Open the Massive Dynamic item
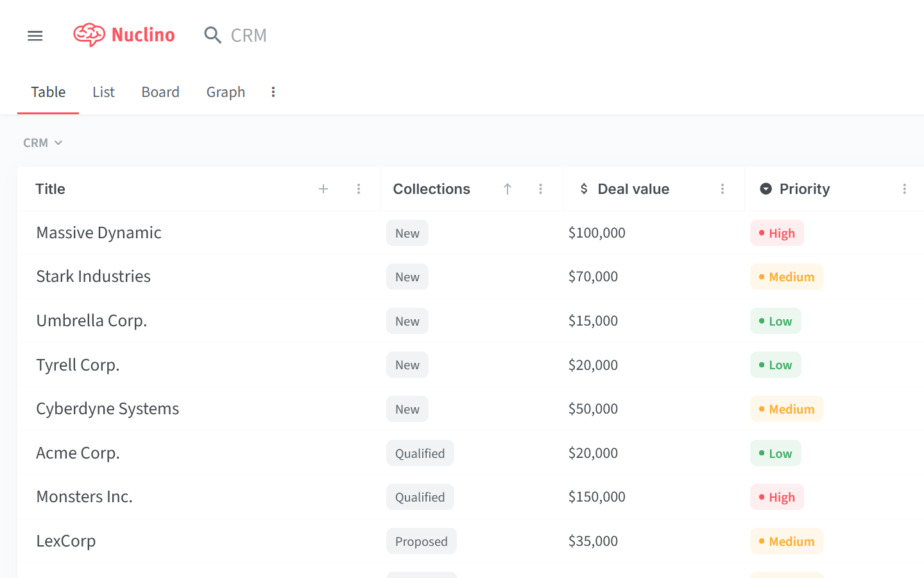The width and height of the screenshot is (924, 578). click(x=99, y=233)
